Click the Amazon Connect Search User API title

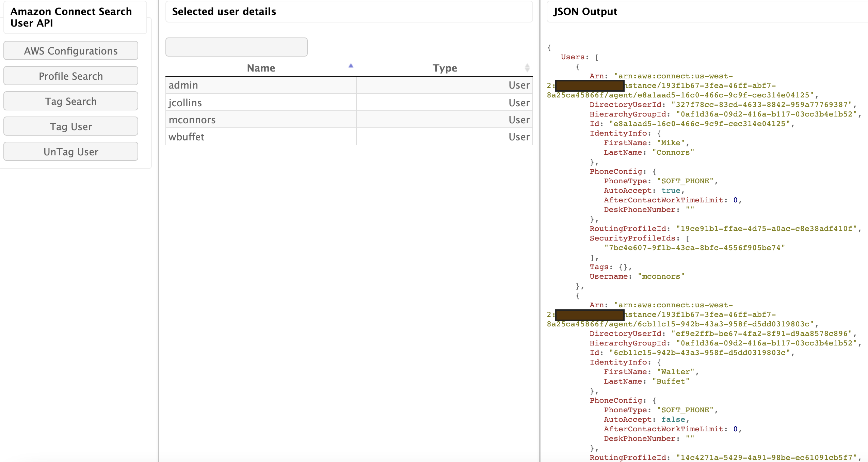coord(71,17)
